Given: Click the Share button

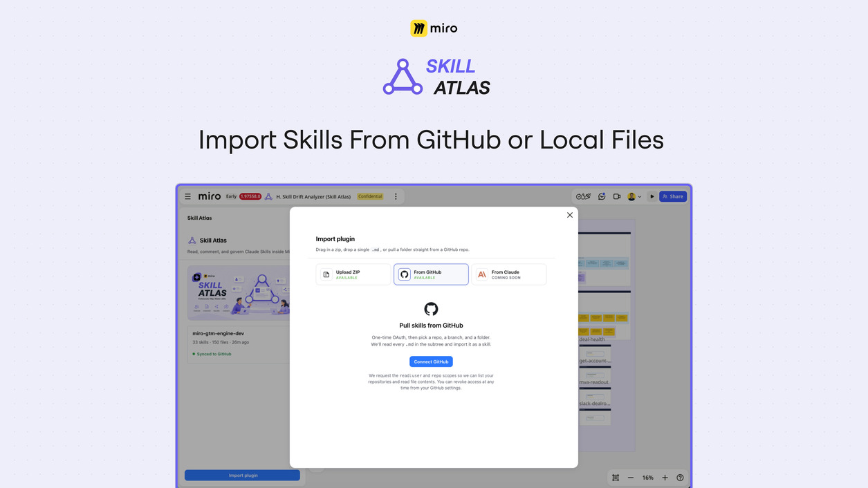Looking at the screenshot, I should pos(673,196).
